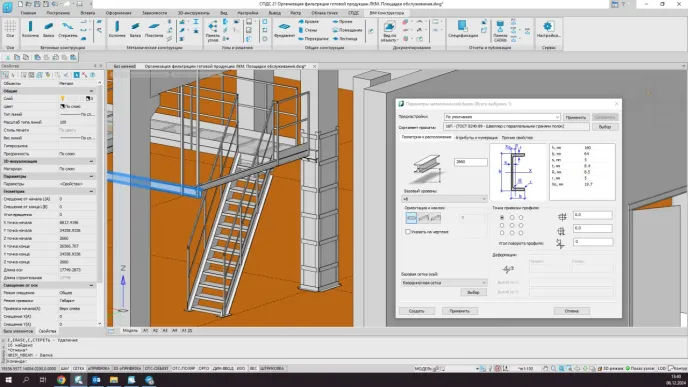Enable the Указать на чертеже checkbox
This screenshot has height=387, width=688.
(x=408, y=232)
